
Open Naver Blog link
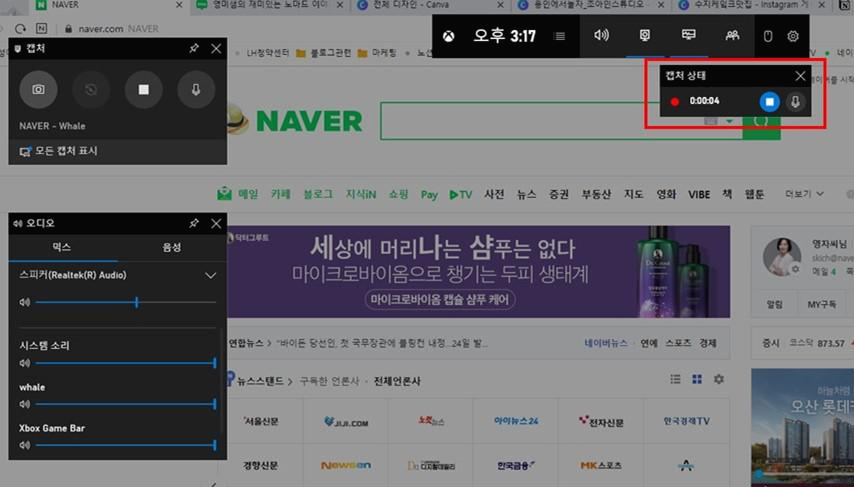(318, 194)
